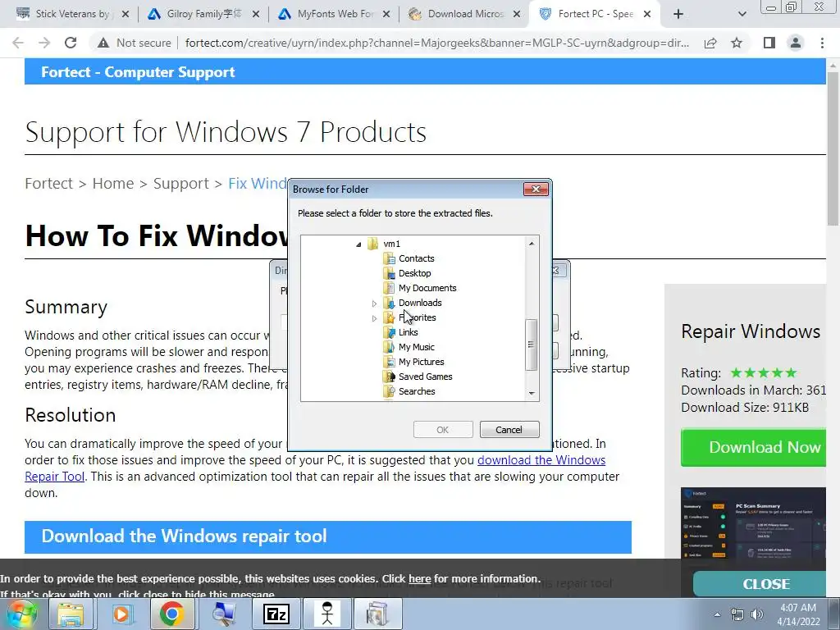Click the Downloads folder icon
840x630 pixels.
point(390,303)
